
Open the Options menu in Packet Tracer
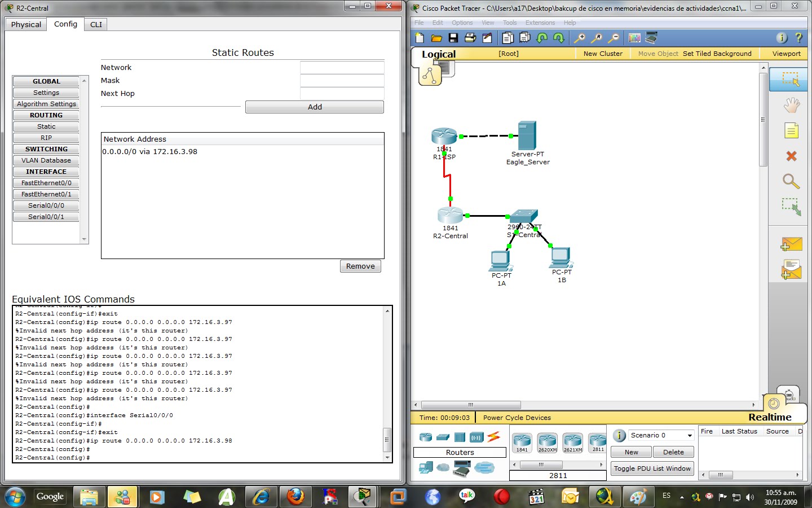click(462, 23)
